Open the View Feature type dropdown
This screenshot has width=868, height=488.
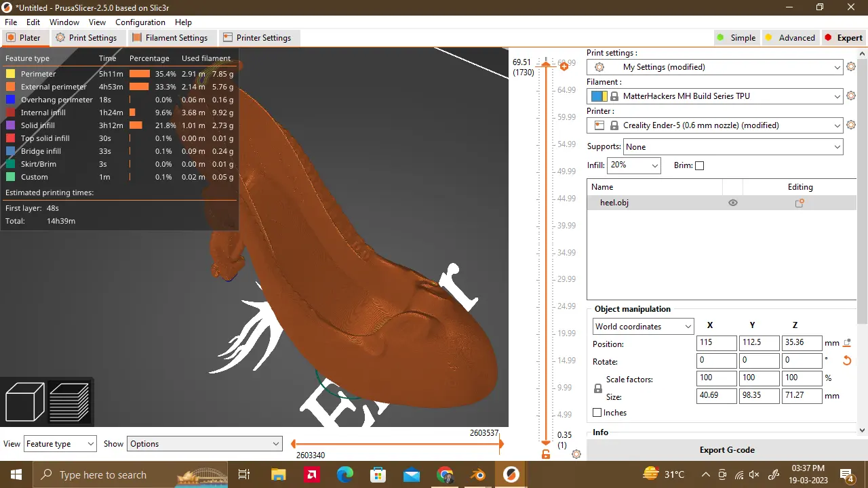click(60, 444)
